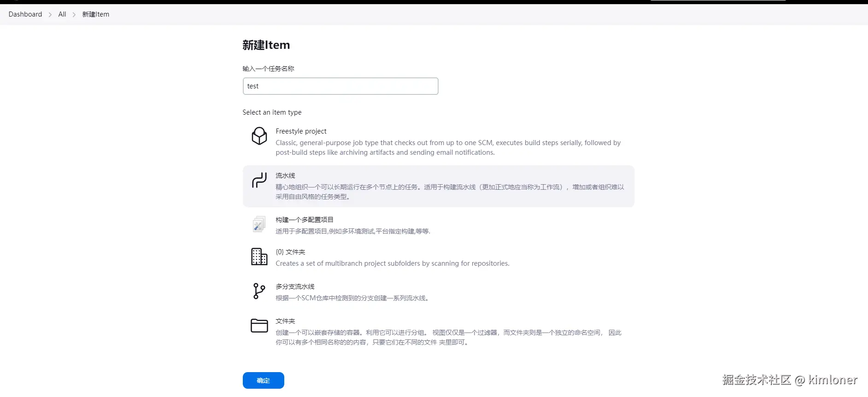The height and width of the screenshot is (397, 868).
Task: Click the description 适用于多配置项目
Action: tap(353, 231)
